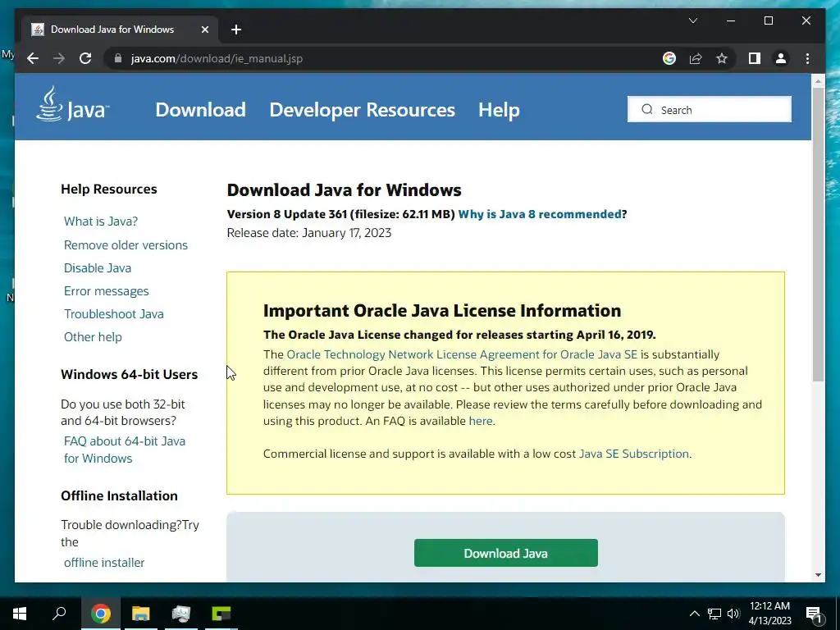Click the Java logo

point(72,104)
